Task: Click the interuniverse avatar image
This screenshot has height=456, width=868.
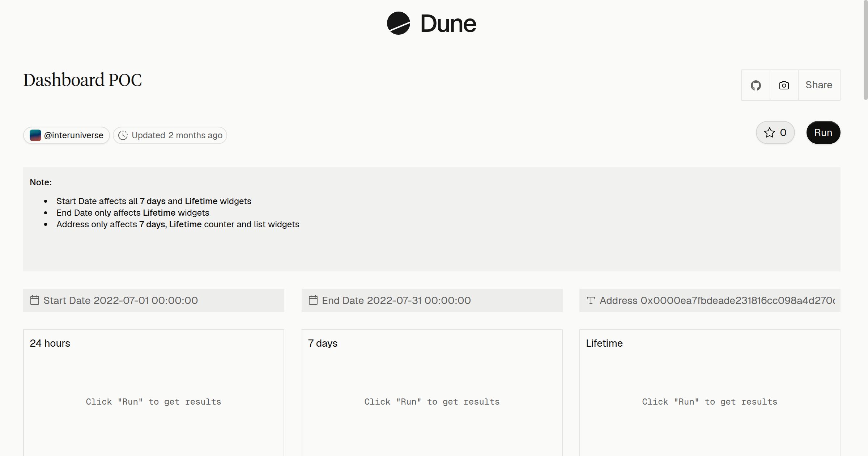Action: pos(35,135)
